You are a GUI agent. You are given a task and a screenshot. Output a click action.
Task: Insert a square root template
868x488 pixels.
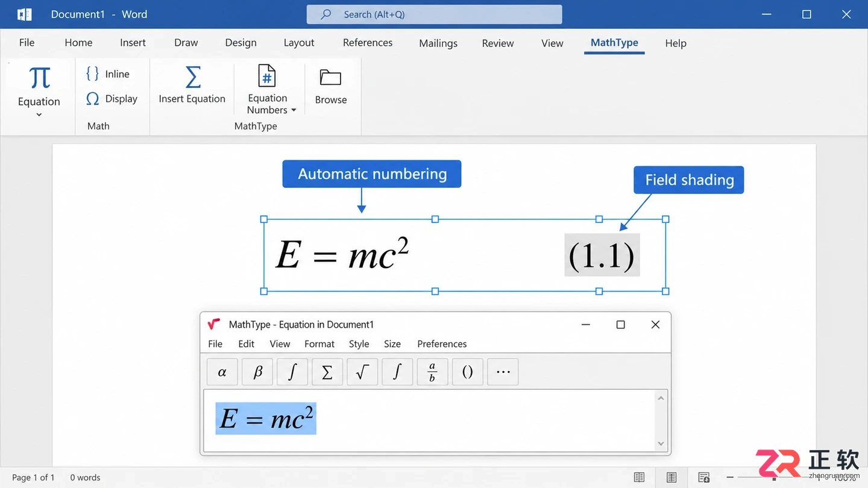[x=362, y=372]
